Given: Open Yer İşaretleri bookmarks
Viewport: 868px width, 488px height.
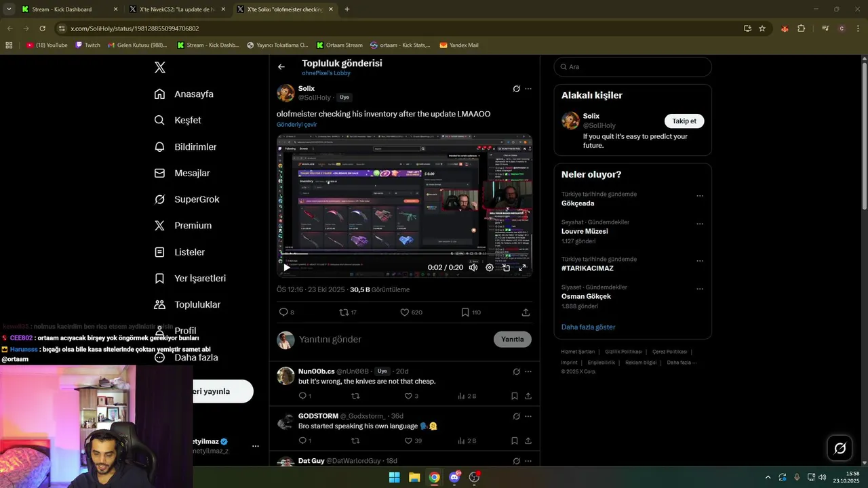Looking at the screenshot, I should [x=190, y=279].
